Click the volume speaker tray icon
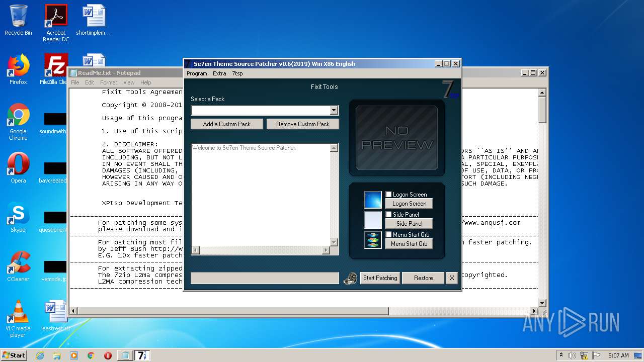The width and height of the screenshot is (644, 362). [572, 355]
